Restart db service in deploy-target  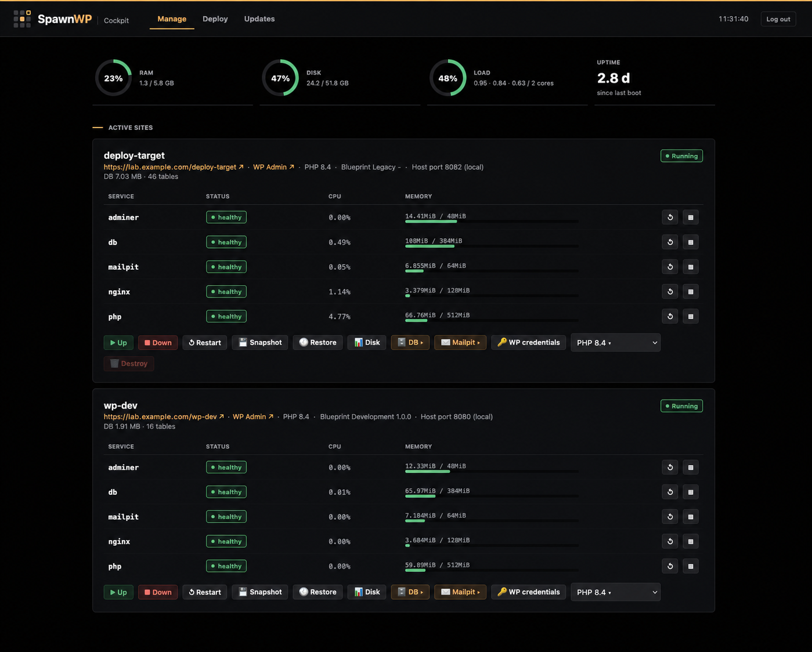[670, 242]
